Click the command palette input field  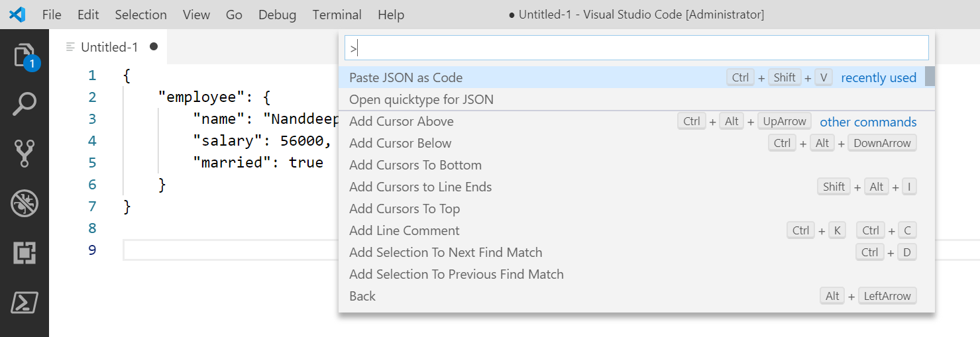[x=636, y=48]
